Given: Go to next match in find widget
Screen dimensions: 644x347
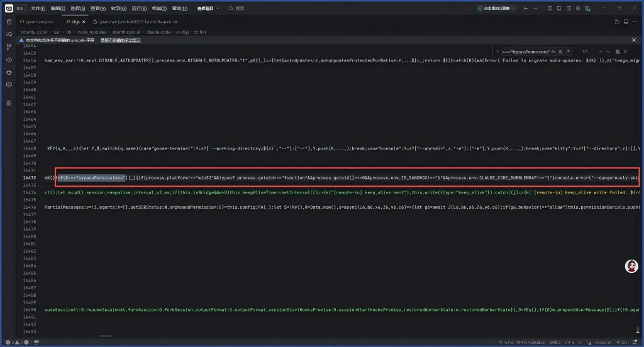Looking at the screenshot, I should 608,51.
